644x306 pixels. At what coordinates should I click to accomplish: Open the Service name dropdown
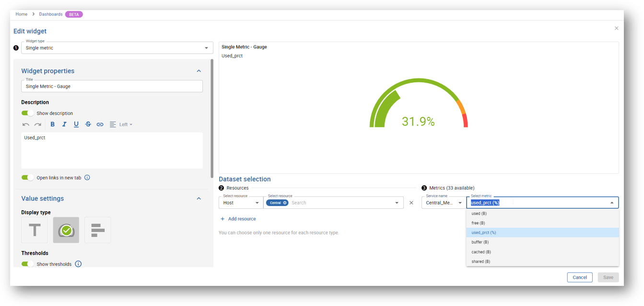pyautogui.click(x=443, y=203)
